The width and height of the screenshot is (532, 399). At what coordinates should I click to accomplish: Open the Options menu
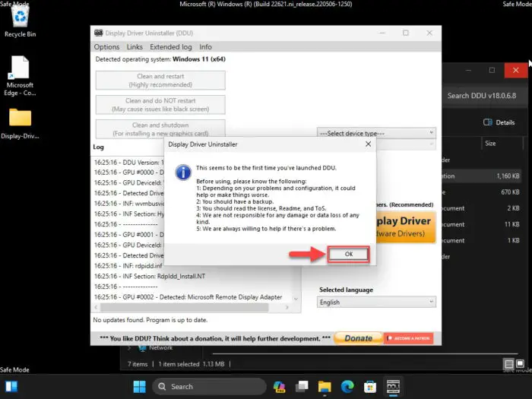click(x=106, y=47)
